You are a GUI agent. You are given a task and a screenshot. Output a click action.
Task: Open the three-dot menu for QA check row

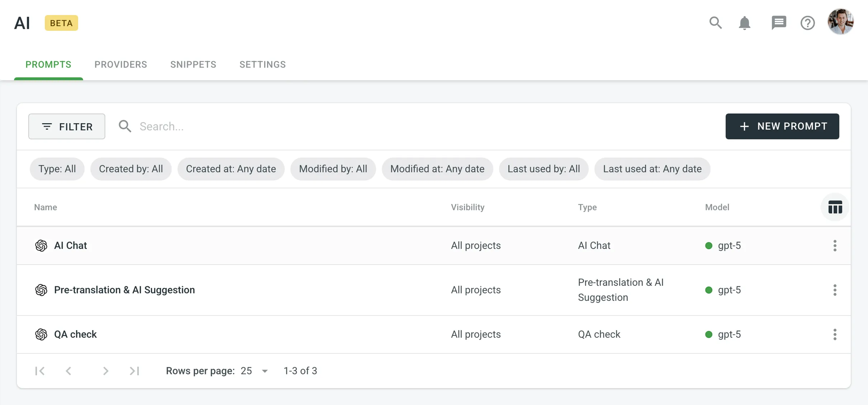[x=835, y=334]
